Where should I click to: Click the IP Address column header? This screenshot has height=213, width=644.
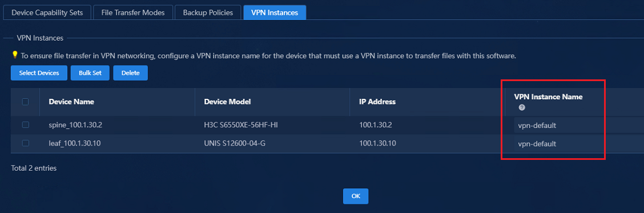(377, 102)
